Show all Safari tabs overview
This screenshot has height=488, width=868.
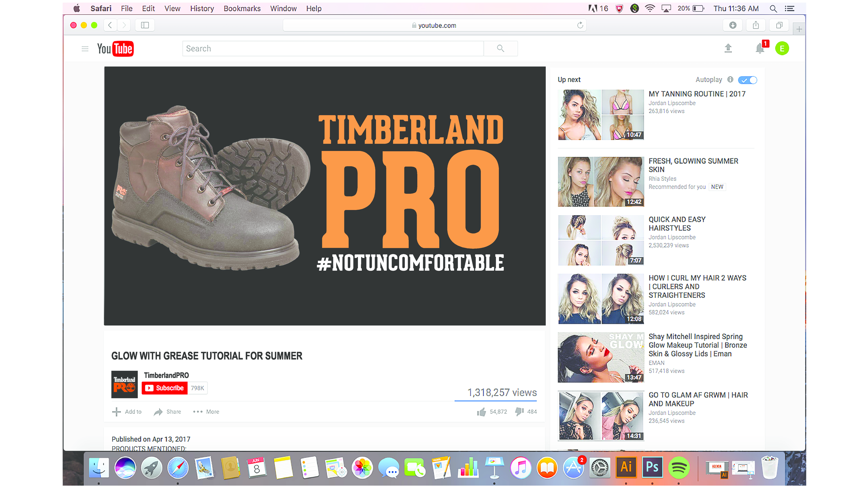point(779,25)
